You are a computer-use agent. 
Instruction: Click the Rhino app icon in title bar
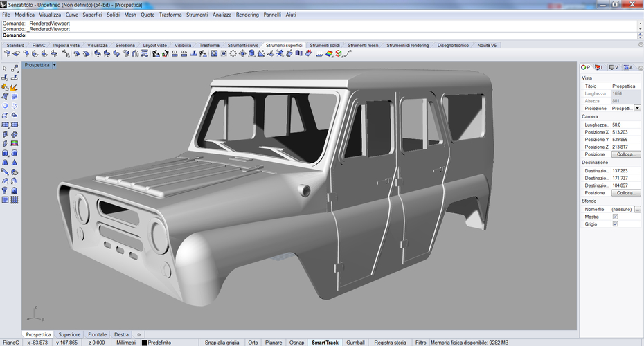(3, 5)
